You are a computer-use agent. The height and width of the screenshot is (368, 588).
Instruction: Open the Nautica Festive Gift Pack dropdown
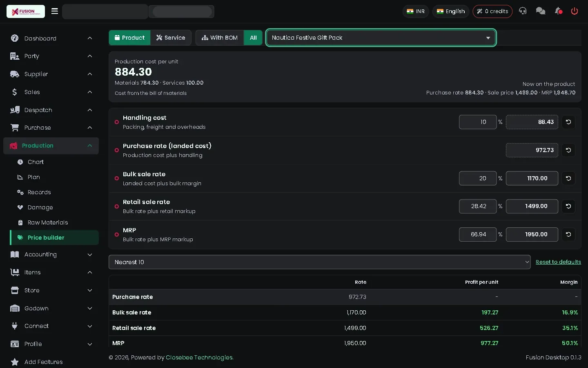(381, 38)
